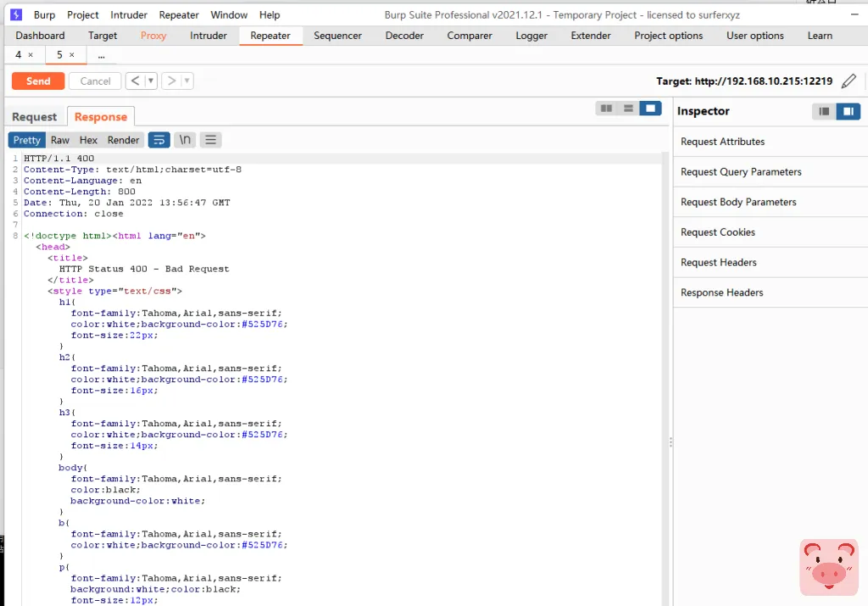Close Repeater tab 4

pyautogui.click(x=31, y=55)
